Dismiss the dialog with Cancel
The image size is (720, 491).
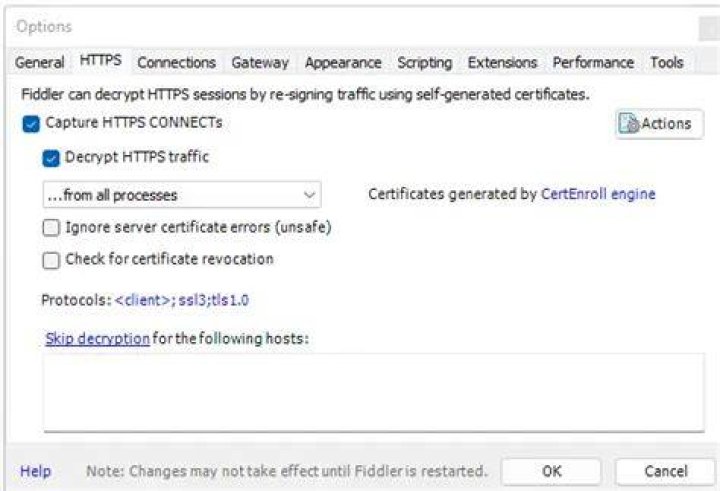[665, 471]
